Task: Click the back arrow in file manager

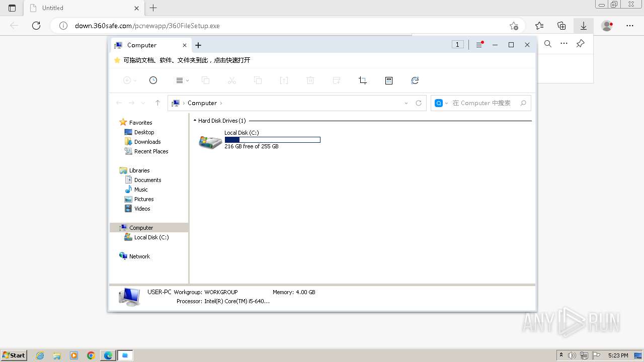Action: 119,103
